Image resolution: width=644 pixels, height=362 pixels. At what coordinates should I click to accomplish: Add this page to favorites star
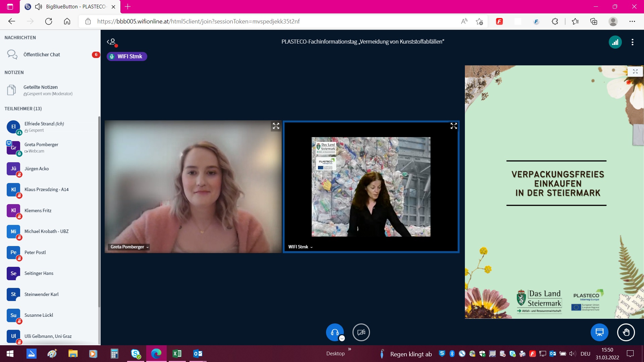[x=479, y=21]
